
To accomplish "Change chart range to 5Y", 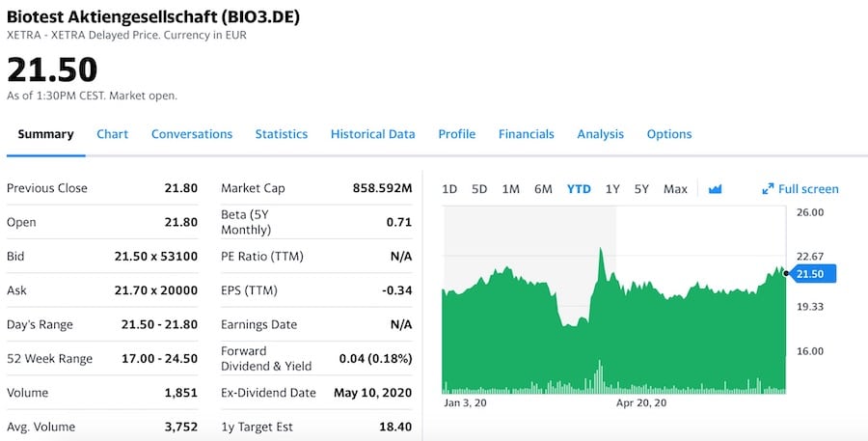I will click(x=641, y=189).
